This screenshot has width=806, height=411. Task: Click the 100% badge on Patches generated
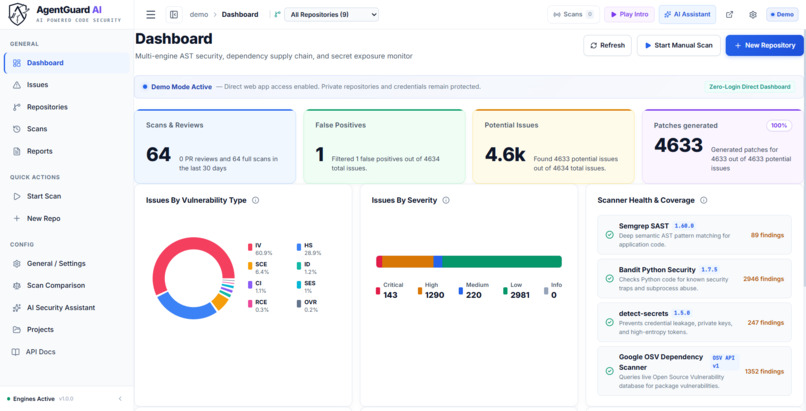click(x=779, y=125)
